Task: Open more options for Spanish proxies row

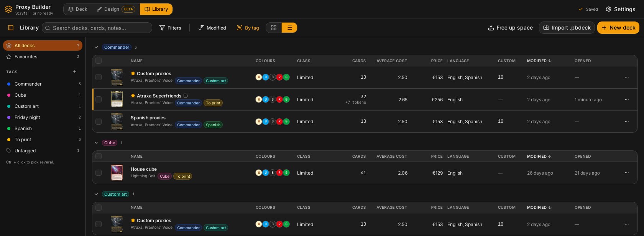Action: pos(627,122)
